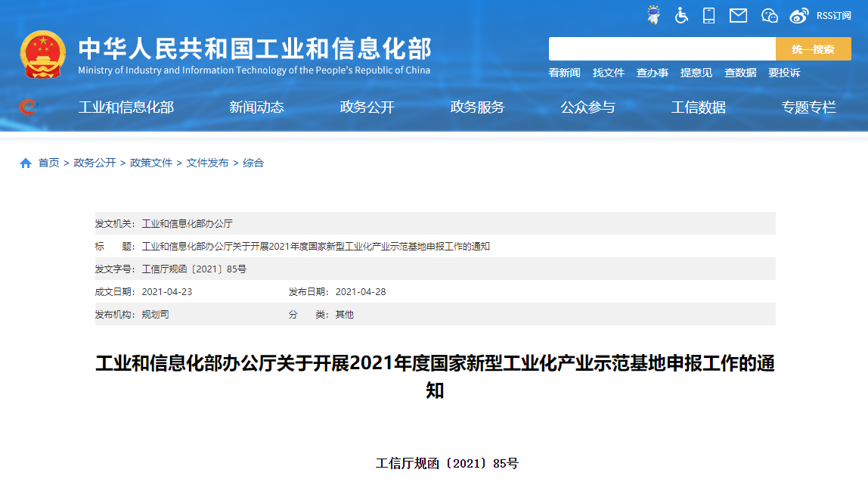Select 政务服务 in the main navigation
The height and width of the screenshot is (485, 868).
[477, 107]
